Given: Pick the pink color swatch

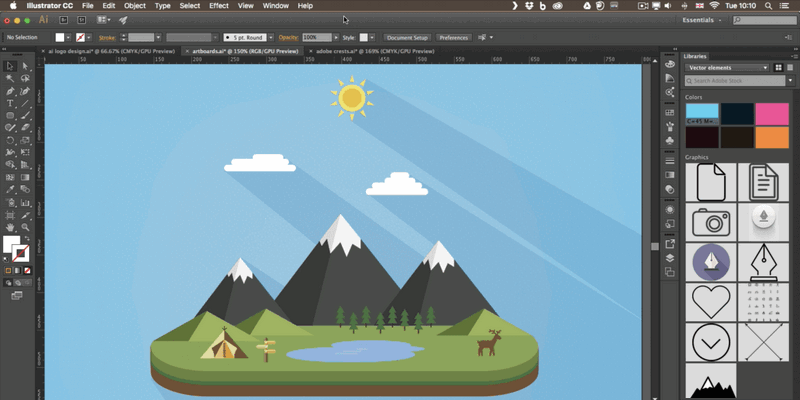Looking at the screenshot, I should [772, 113].
